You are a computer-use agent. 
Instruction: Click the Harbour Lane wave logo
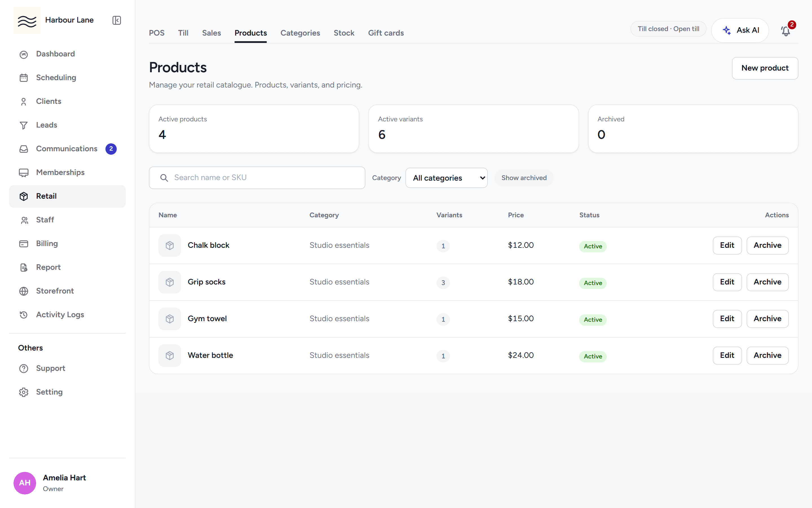tap(27, 20)
